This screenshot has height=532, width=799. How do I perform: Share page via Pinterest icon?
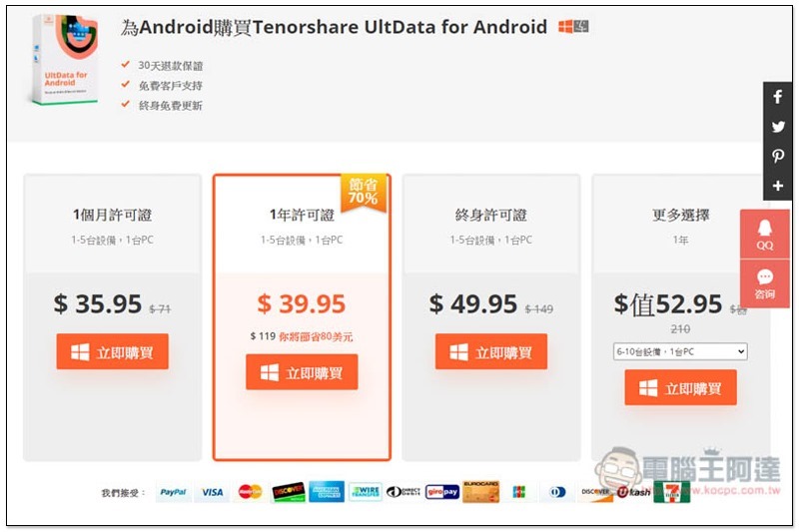click(x=777, y=156)
